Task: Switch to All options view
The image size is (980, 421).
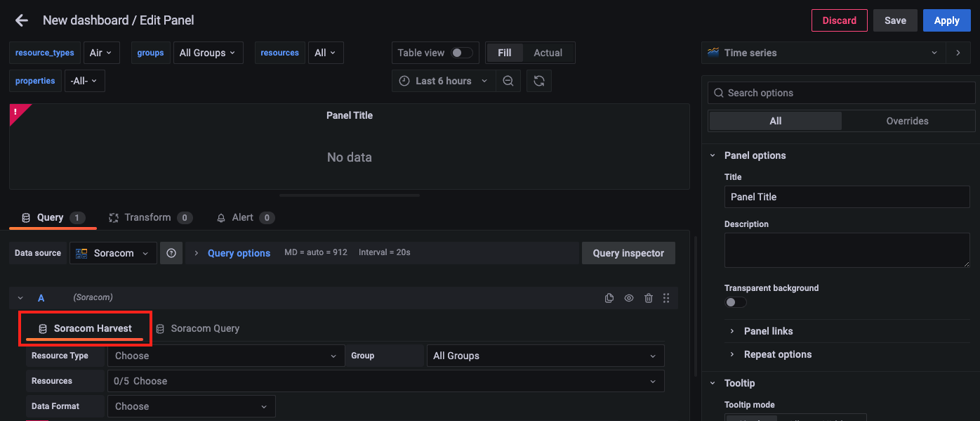Action: click(775, 121)
